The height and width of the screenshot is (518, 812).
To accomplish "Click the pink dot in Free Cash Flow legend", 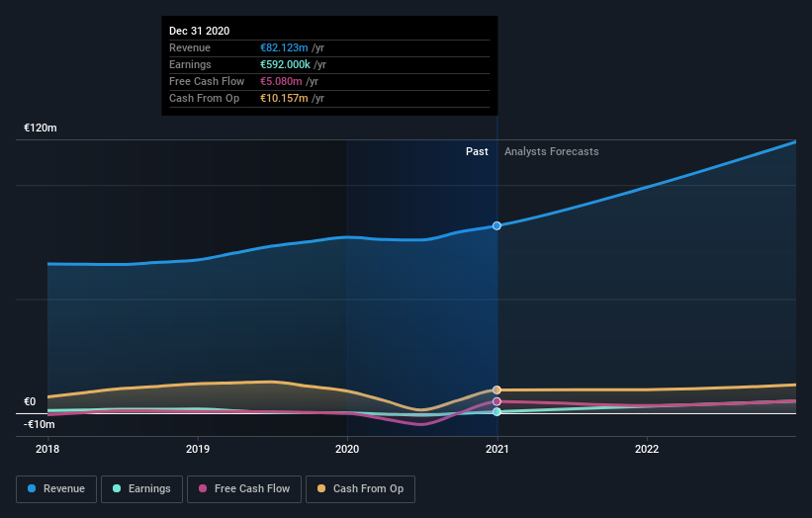I will point(203,488).
